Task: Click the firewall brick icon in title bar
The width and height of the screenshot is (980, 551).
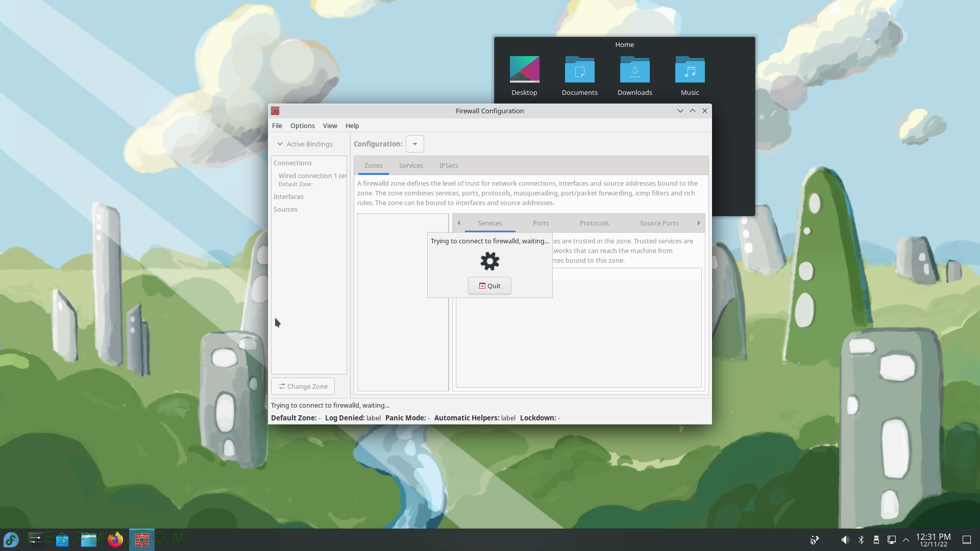Action: tap(275, 111)
